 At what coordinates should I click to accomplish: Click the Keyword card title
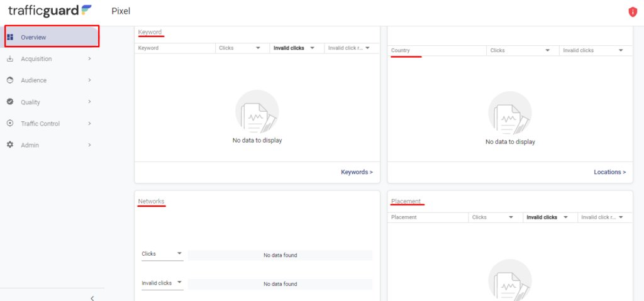[150, 32]
